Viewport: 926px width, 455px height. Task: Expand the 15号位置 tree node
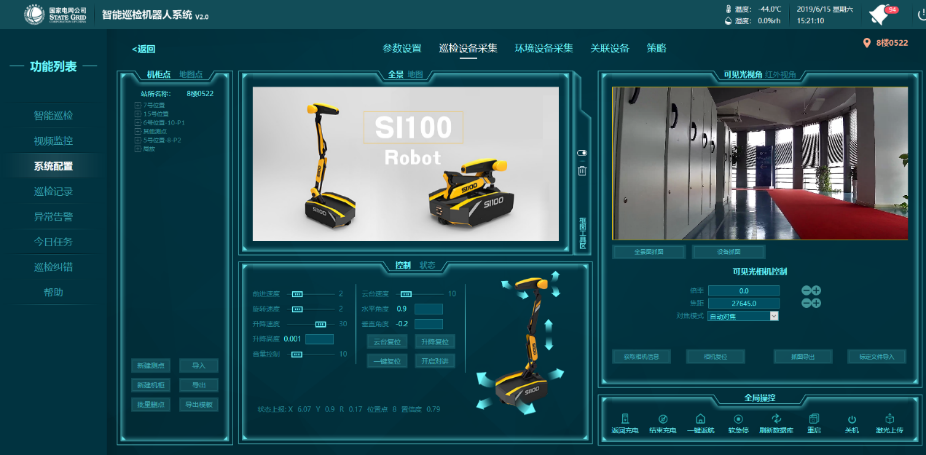(138, 114)
